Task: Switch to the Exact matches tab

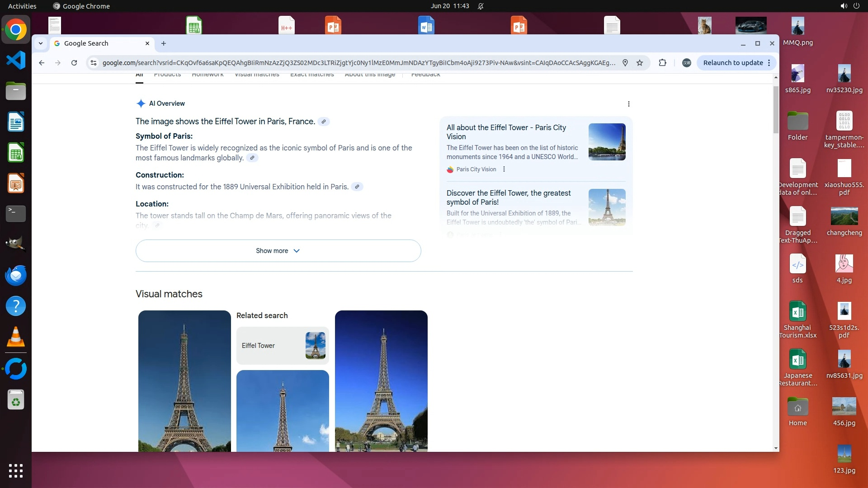Action: (x=312, y=75)
